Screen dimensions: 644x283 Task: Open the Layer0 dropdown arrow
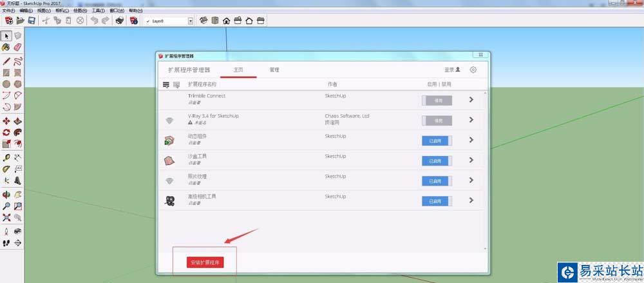[x=191, y=21]
